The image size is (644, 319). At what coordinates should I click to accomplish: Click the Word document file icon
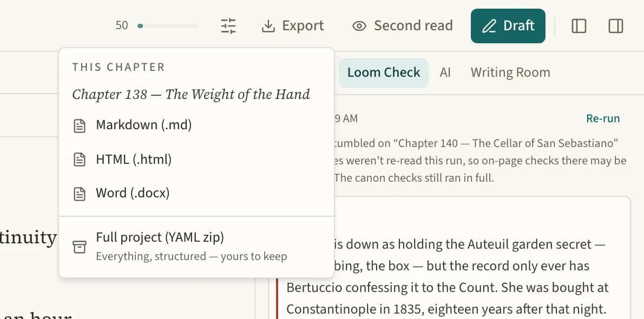(x=80, y=194)
